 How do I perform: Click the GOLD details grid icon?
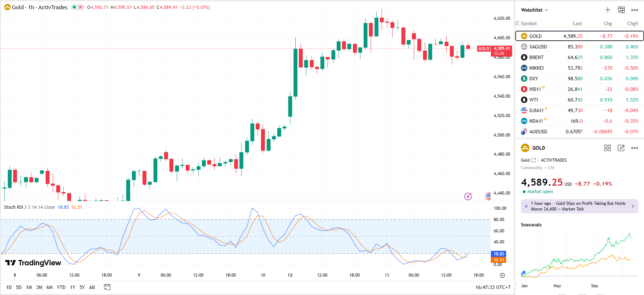[x=608, y=148]
